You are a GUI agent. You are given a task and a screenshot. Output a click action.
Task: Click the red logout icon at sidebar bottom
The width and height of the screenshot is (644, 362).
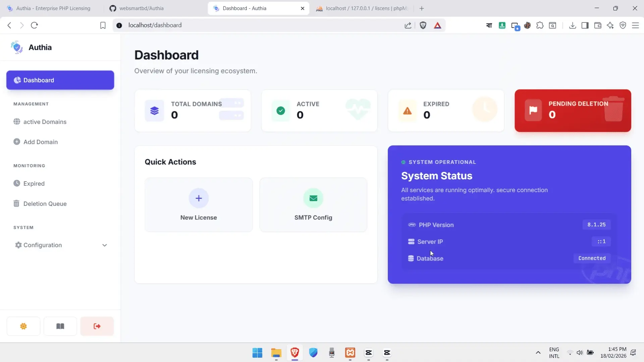97,326
